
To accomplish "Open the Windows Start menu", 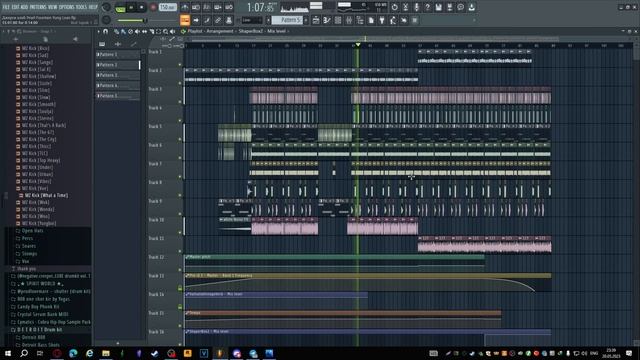I will [x=8, y=353].
